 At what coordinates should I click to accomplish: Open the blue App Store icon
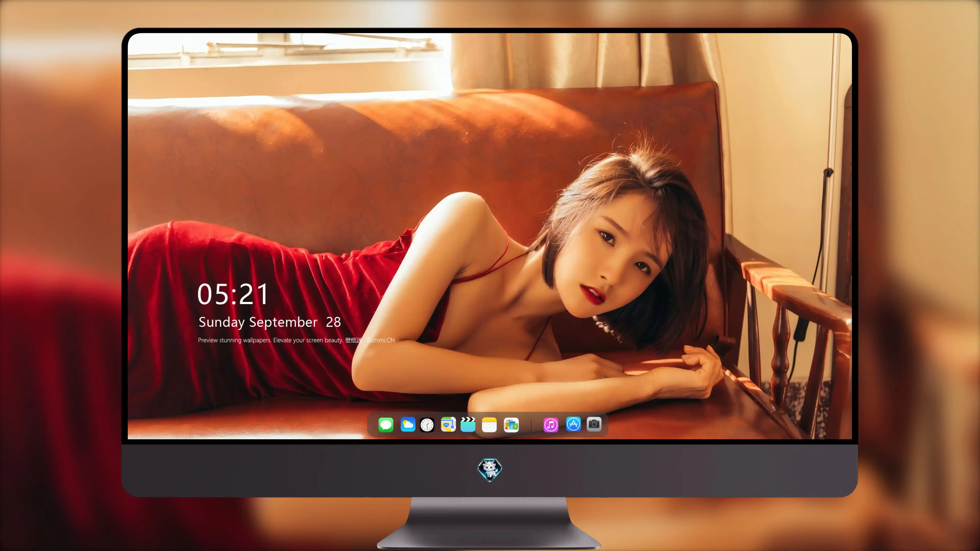573,424
